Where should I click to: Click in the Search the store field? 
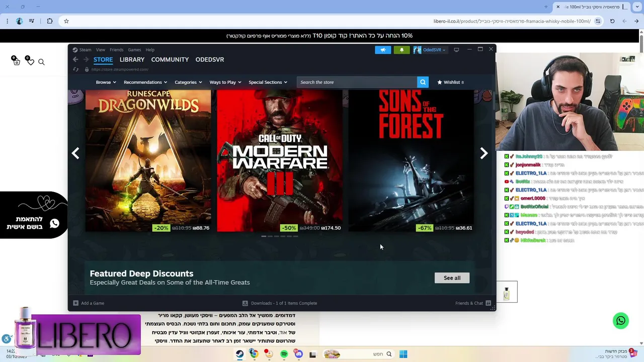coord(357,82)
